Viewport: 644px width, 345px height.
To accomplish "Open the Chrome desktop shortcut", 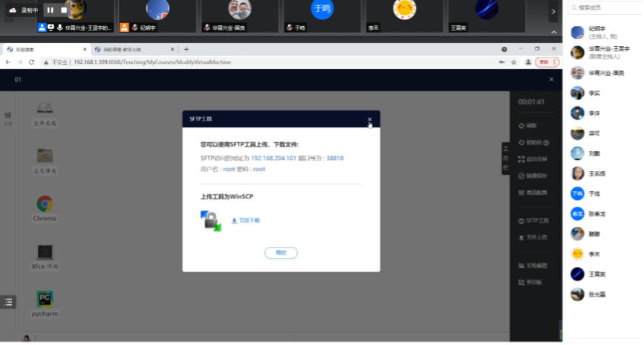I will pyautogui.click(x=45, y=204).
